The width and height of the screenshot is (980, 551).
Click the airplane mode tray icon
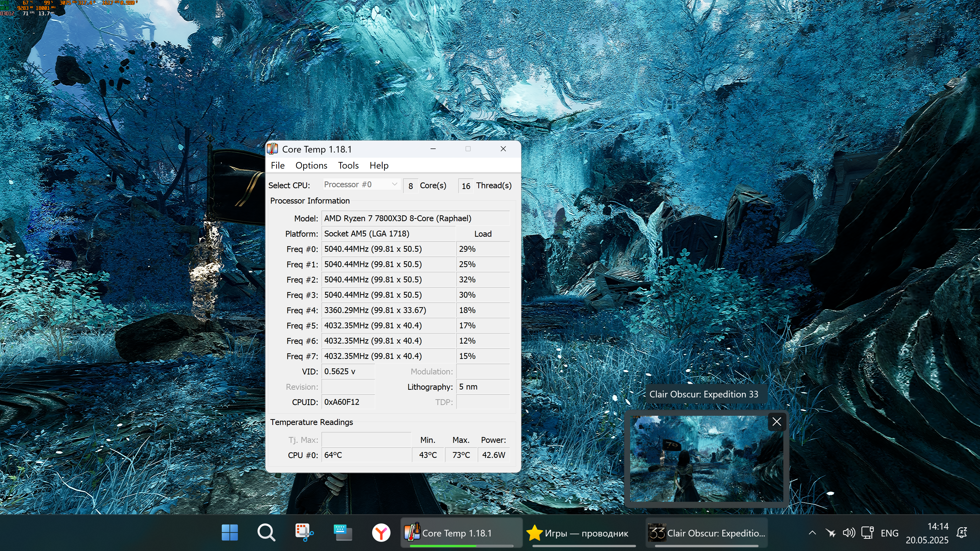tap(830, 533)
